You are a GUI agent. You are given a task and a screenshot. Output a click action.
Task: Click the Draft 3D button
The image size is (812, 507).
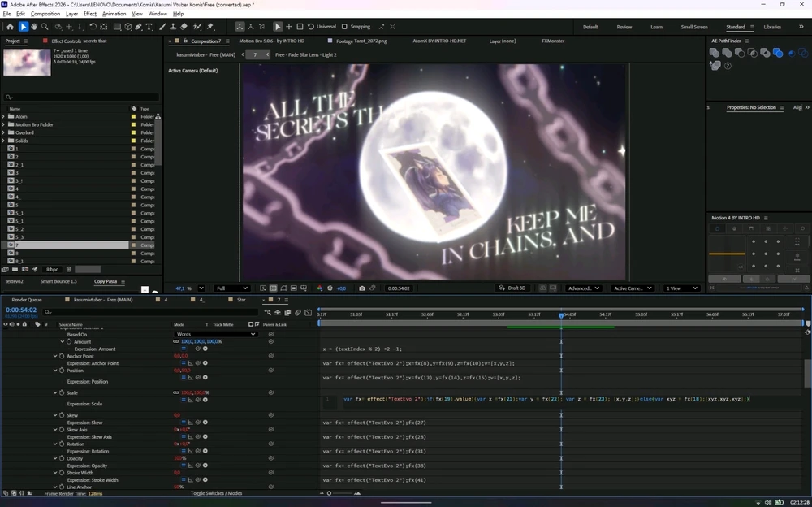(512, 288)
